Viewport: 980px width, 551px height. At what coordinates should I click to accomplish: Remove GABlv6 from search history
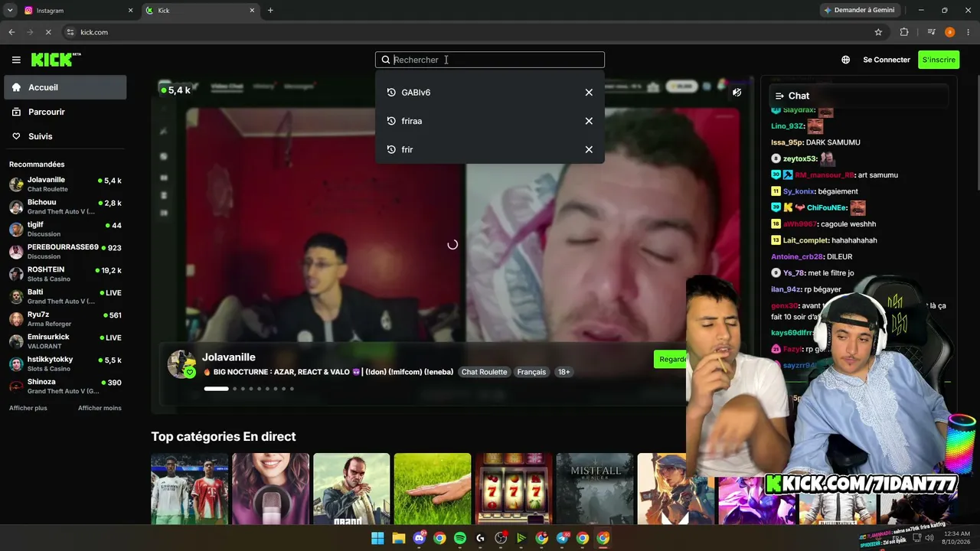pyautogui.click(x=589, y=93)
